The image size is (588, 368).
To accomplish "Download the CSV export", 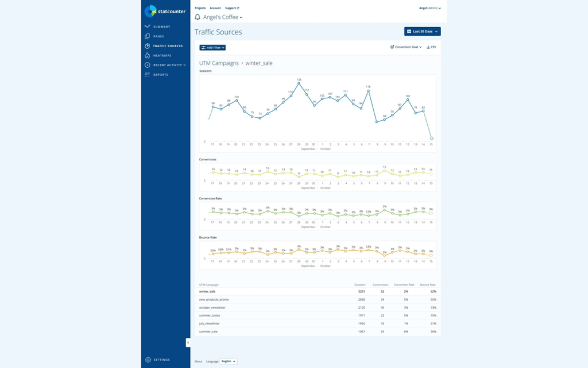I will pos(431,47).
